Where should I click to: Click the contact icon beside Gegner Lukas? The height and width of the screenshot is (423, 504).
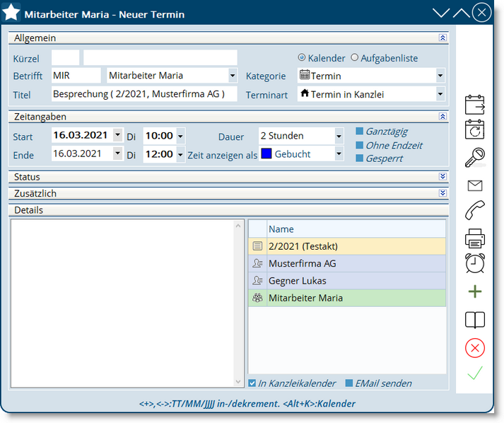(x=257, y=281)
